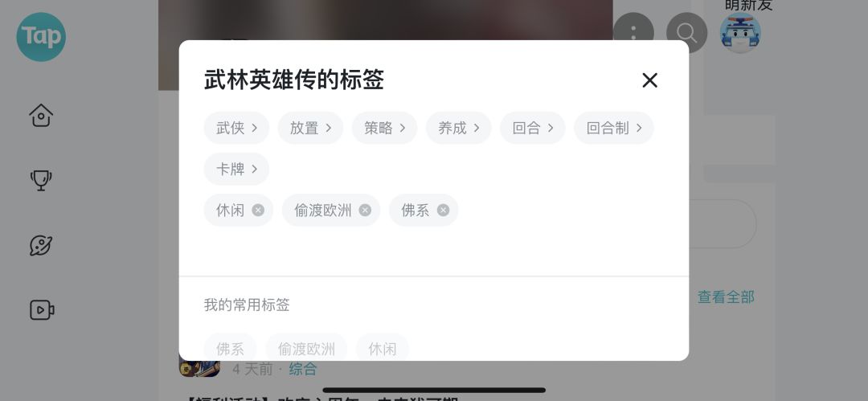Remove the 偷渡欧洲 tag

pos(365,210)
